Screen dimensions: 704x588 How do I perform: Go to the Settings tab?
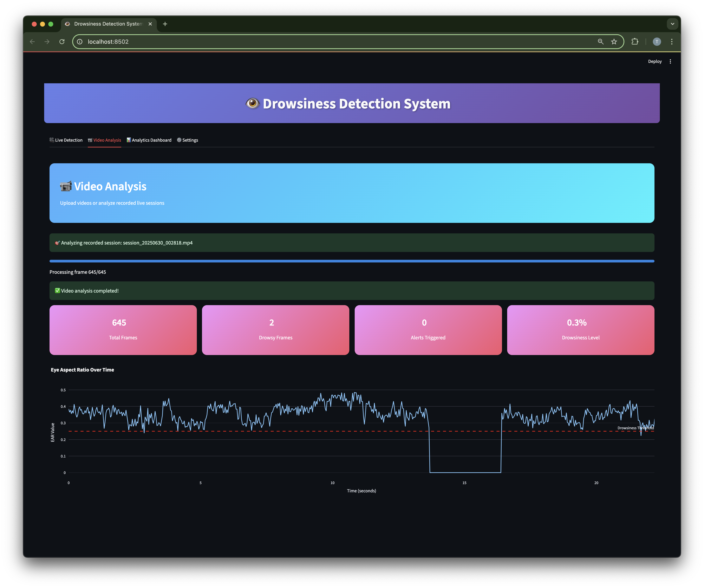tap(187, 140)
